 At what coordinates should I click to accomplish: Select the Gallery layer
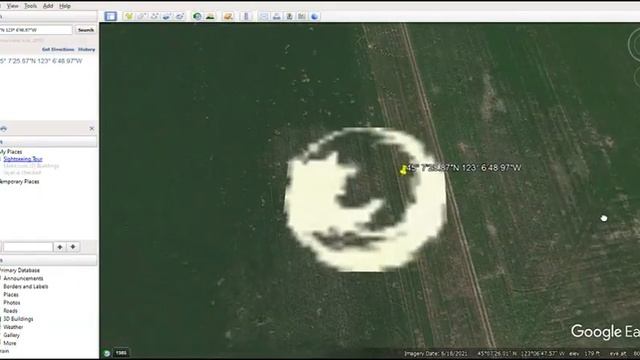[x=11, y=335]
